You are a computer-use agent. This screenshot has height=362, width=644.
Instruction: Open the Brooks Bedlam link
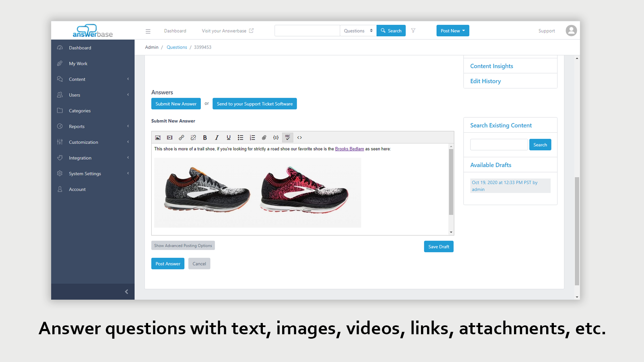tap(349, 148)
